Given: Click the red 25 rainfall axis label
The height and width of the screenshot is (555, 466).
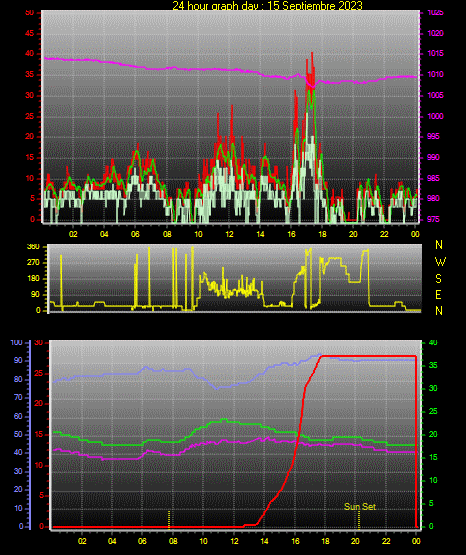Looking at the screenshot, I should click(x=38, y=373).
